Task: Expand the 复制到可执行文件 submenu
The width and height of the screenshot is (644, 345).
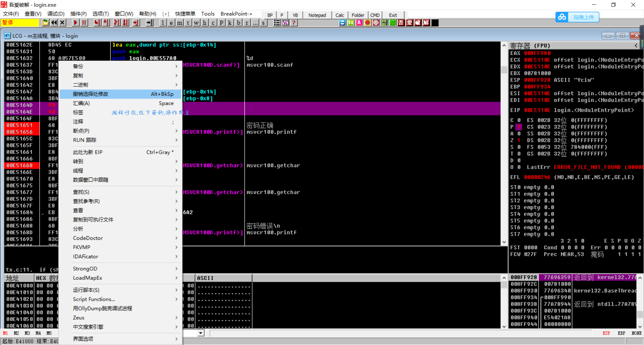Action: click(x=121, y=219)
